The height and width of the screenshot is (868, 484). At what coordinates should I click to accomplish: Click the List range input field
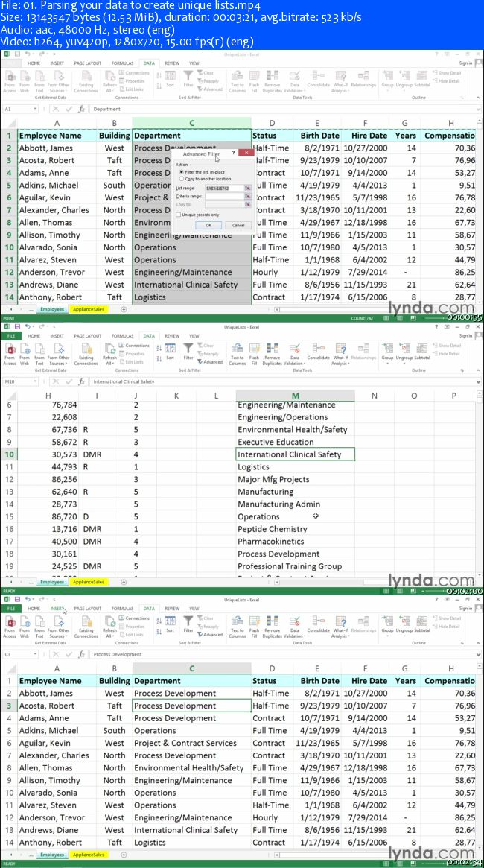225,189
